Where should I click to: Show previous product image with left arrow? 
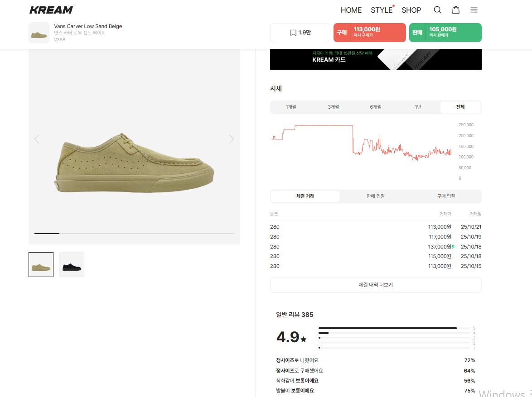(x=37, y=139)
